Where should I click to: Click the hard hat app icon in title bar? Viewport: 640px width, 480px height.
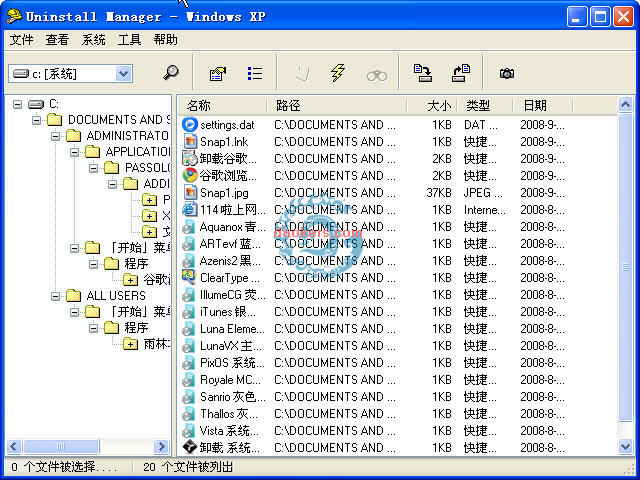click(x=13, y=16)
